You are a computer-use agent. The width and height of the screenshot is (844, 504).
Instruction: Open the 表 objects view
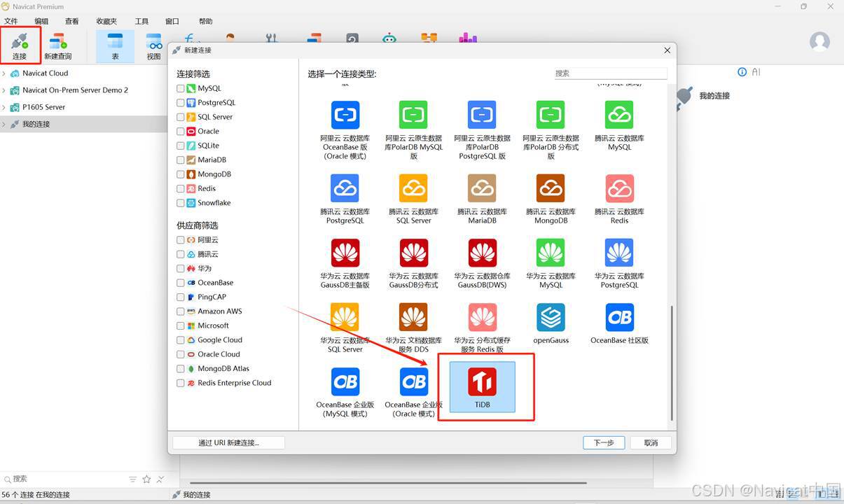point(115,45)
